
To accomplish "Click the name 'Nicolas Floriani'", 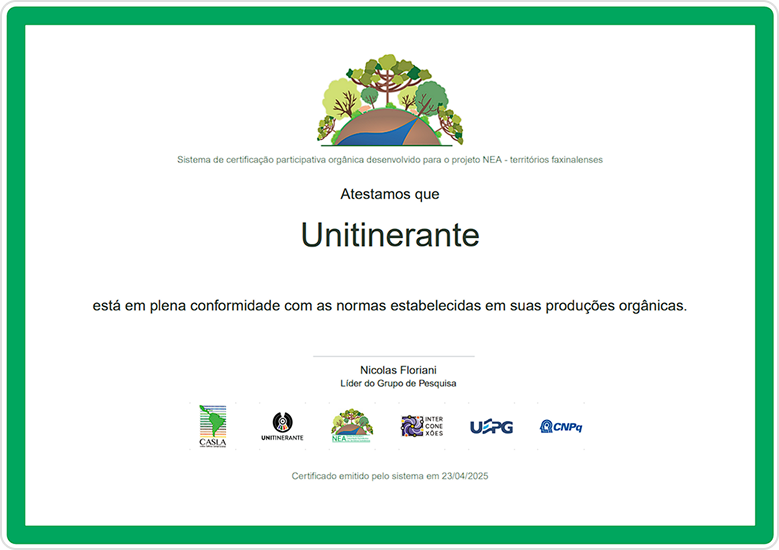I will pyautogui.click(x=398, y=370).
